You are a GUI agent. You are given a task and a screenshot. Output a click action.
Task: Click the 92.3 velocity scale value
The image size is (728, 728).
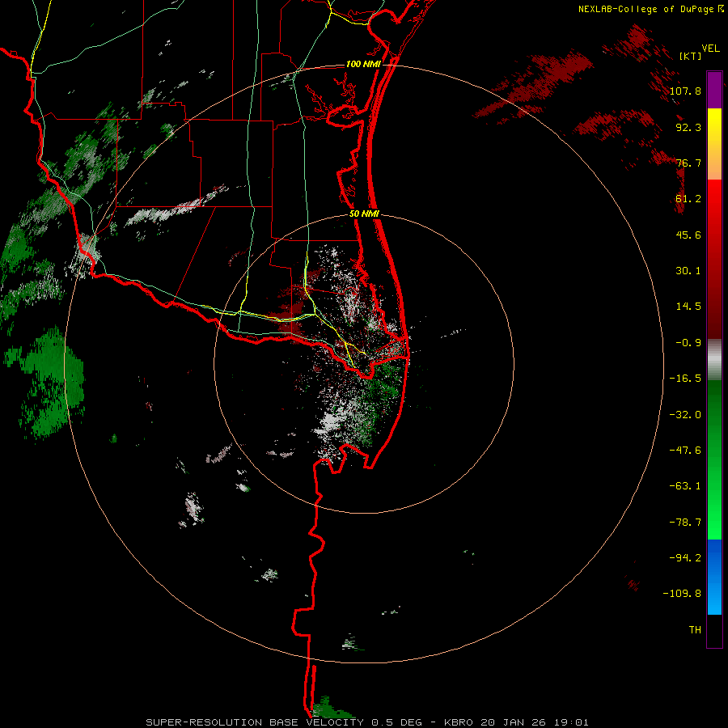click(x=688, y=127)
